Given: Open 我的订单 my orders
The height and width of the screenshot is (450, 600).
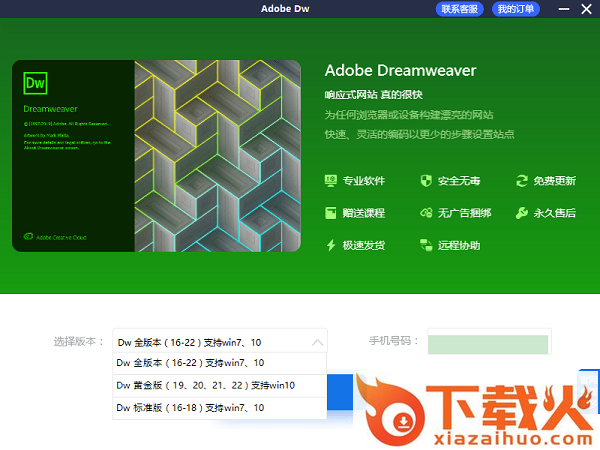Looking at the screenshot, I should coord(516,9).
